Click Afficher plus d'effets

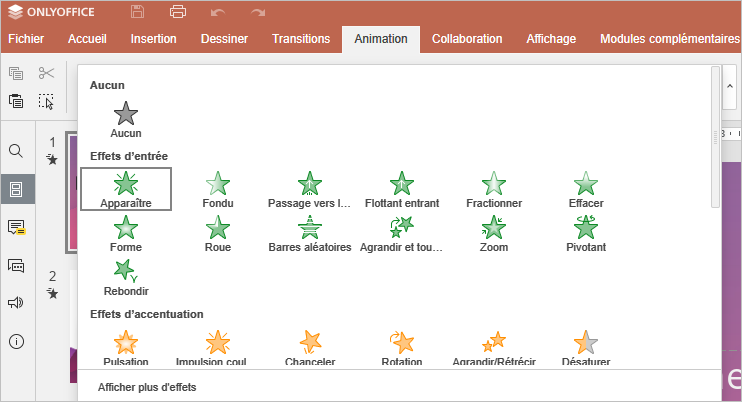(147, 386)
